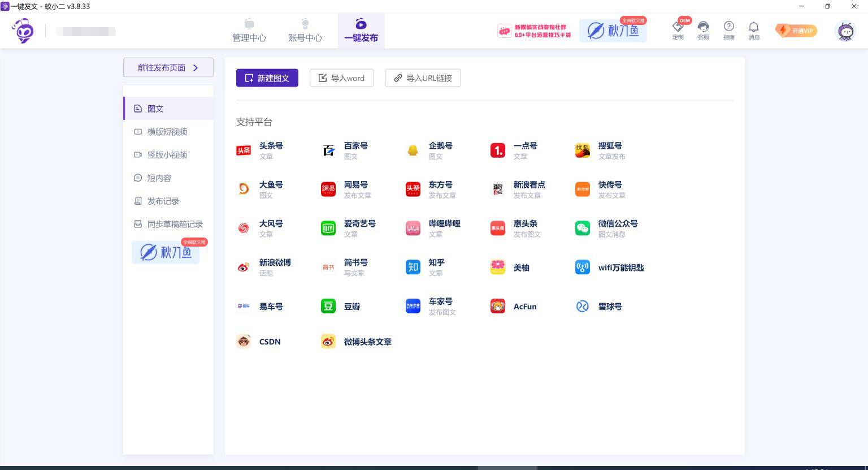Open 秋刀鱼 banner in top bar
The height and width of the screenshot is (470, 868).
pos(613,29)
